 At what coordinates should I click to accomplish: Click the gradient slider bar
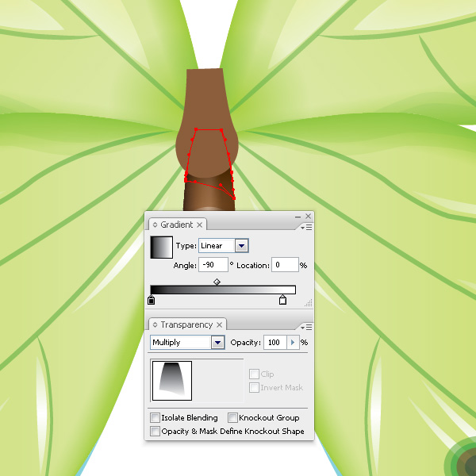coord(223,290)
